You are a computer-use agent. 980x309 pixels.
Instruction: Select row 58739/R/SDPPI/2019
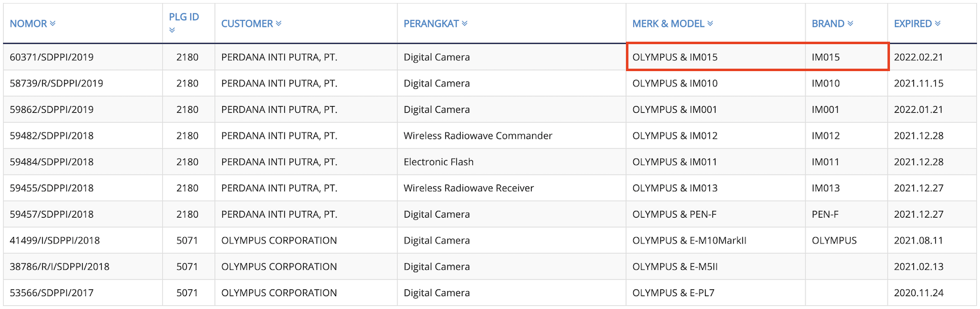490,83
